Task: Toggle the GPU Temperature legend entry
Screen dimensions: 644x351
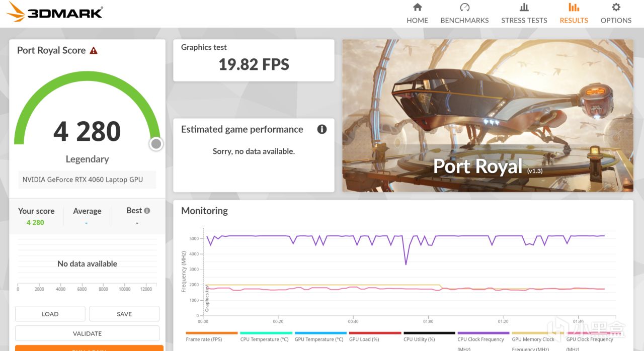Action: point(320,337)
